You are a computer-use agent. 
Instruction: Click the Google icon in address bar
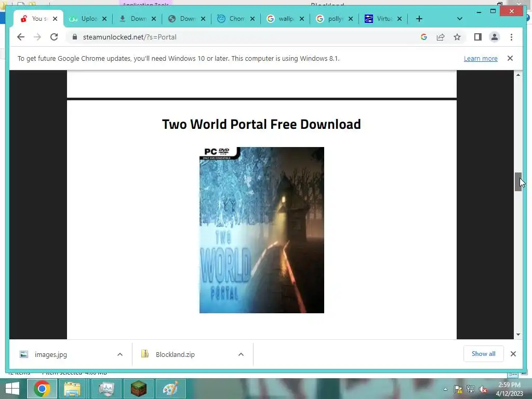(424, 37)
